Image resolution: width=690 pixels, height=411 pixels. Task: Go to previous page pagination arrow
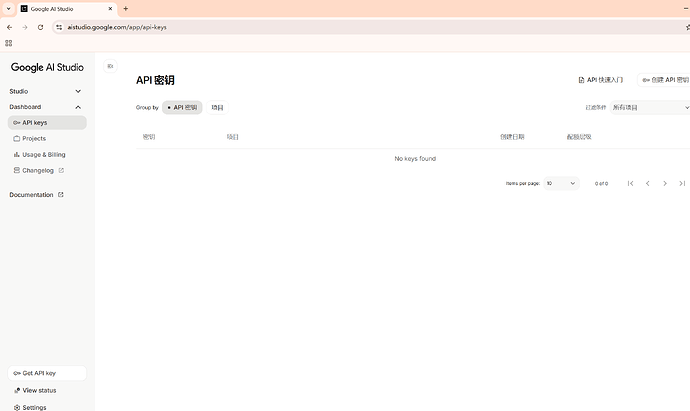point(647,183)
